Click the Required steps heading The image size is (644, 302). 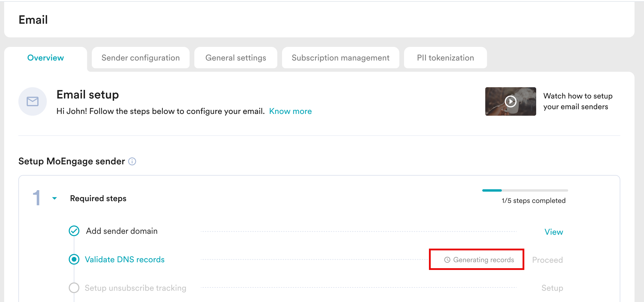tap(98, 198)
